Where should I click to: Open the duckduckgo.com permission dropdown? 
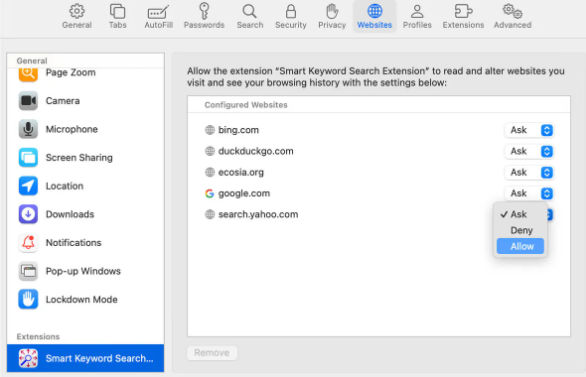(x=529, y=151)
